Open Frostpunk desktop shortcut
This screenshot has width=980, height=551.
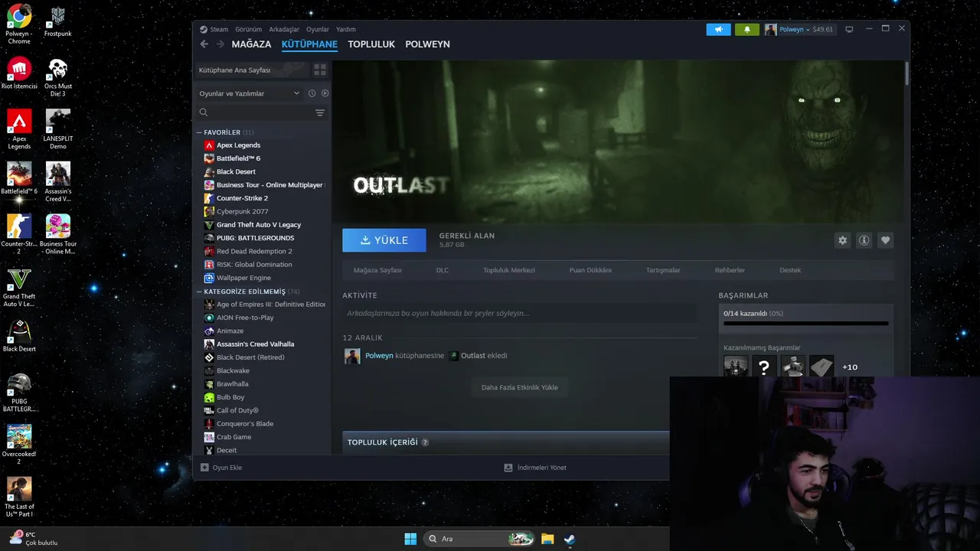click(57, 21)
